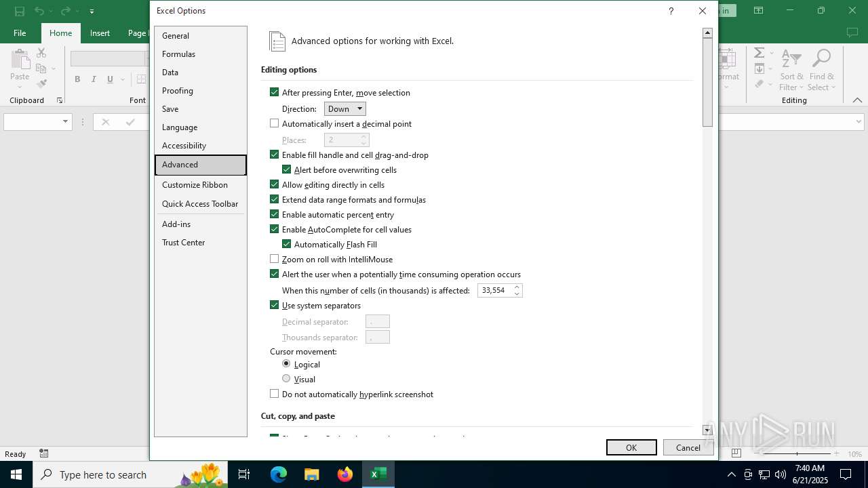868x488 pixels.
Task: Click Cancel in Excel Options dialog
Action: tap(688, 447)
